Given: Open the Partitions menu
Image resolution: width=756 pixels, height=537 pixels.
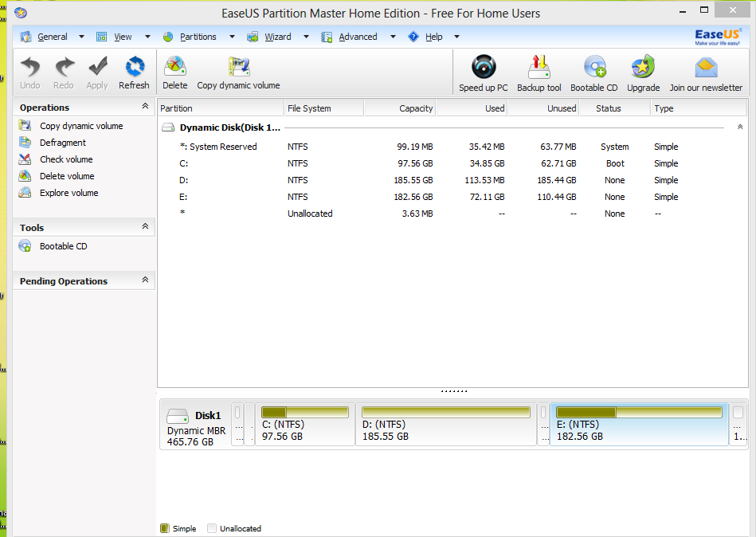Looking at the screenshot, I should tap(198, 37).
